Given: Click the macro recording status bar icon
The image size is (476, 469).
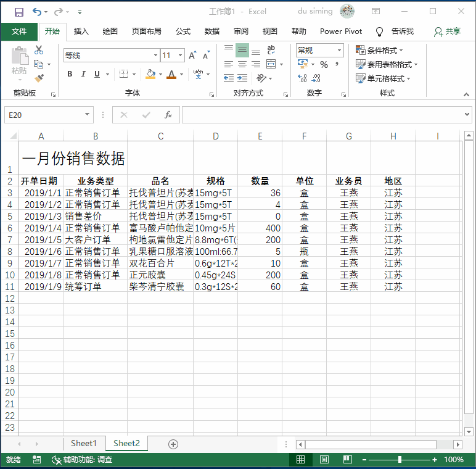Looking at the screenshot, I should pos(37,460).
